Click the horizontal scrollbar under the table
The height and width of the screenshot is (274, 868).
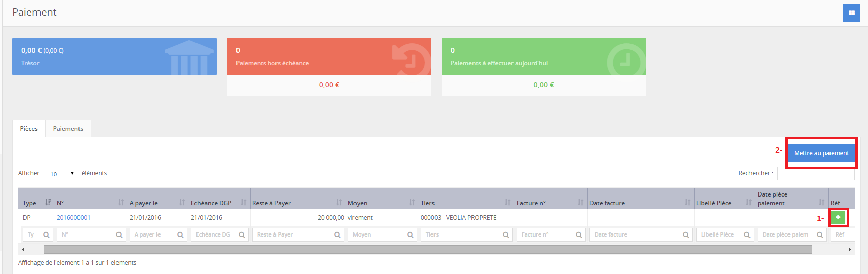click(427, 249)
